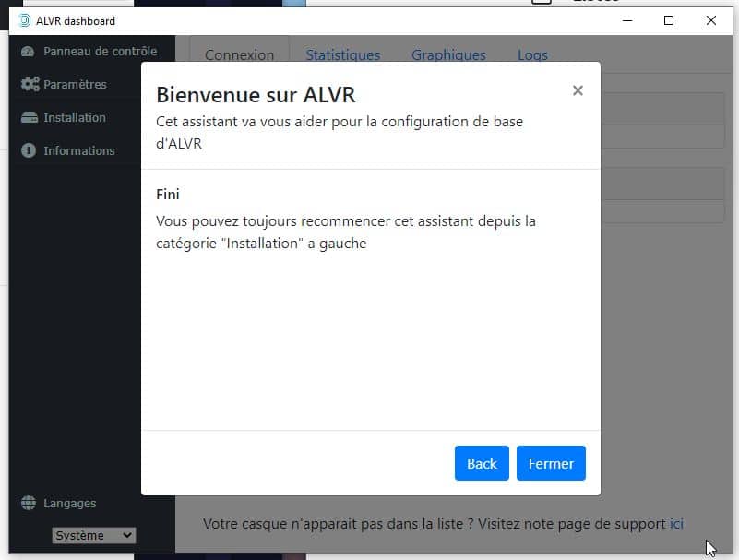Image resolution: width=739 pixels, height=560 pixels.
Task: Click the Paramètres gears icon
Action: click(x=29, y=84)
